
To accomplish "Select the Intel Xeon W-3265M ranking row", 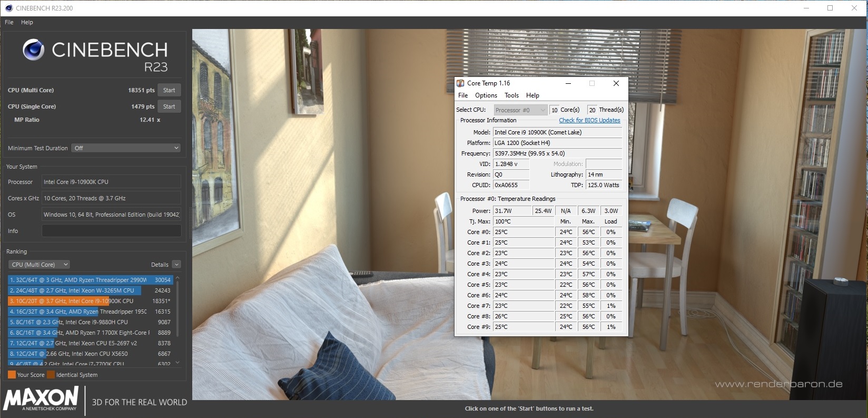I will tap(90, 290).
